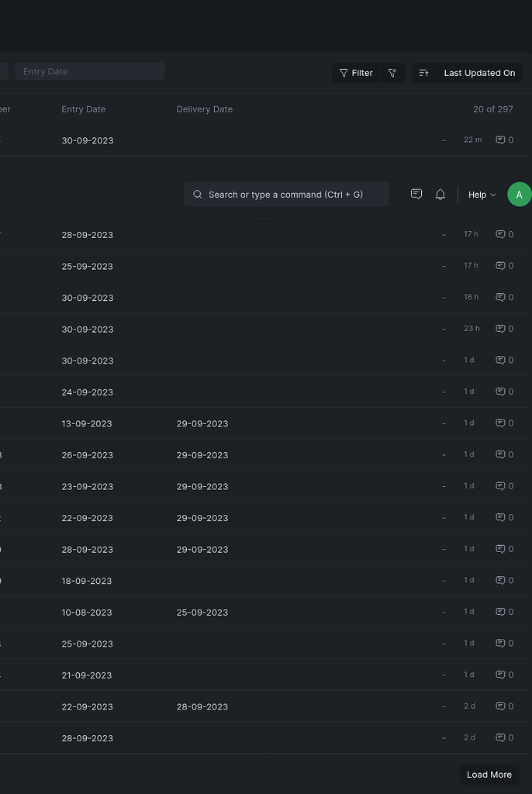
Task: Click the search or type a command bar
Action: (286, 195)
